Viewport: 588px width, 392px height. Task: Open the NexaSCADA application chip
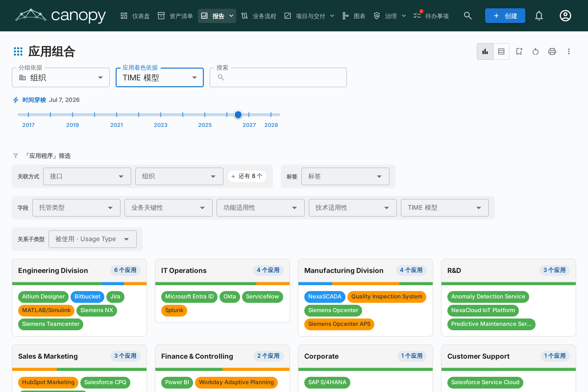coord(325,297)
